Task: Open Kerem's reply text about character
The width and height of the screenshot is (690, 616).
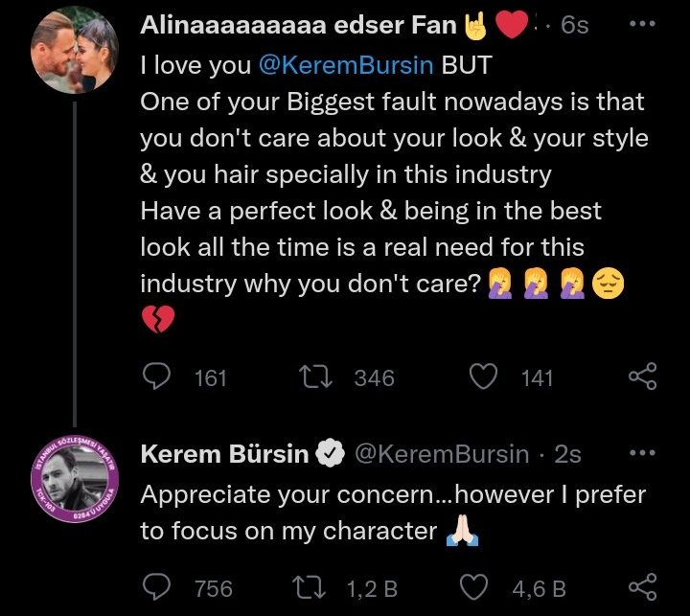Action: click(393, 513)
